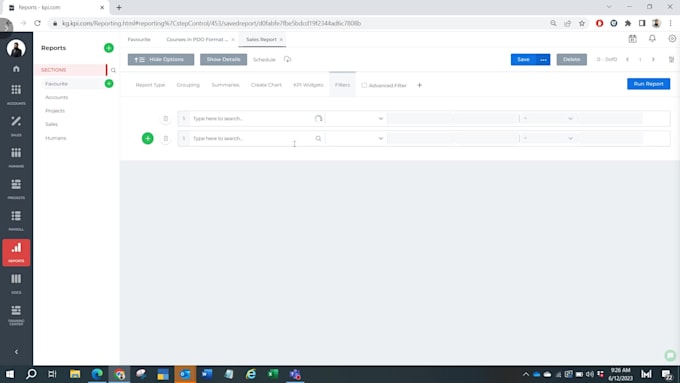Open the Save more options dropdown

tap(543, 59)
